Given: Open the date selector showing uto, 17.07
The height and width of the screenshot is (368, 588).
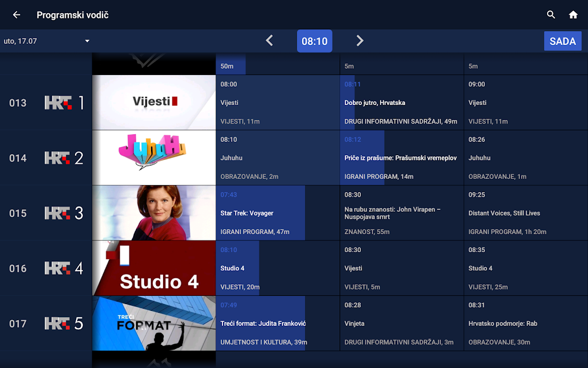Looking at the screenshot, I should tap(46, 41).
